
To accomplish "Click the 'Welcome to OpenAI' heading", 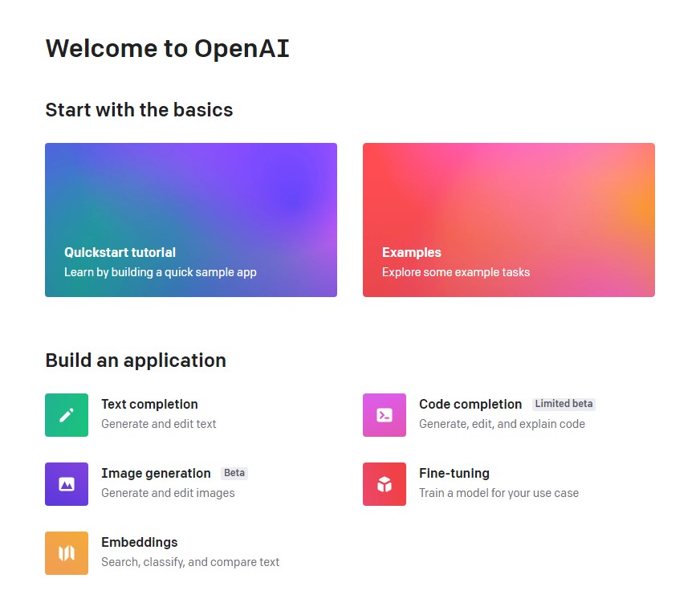I will (x=168, y=48).
